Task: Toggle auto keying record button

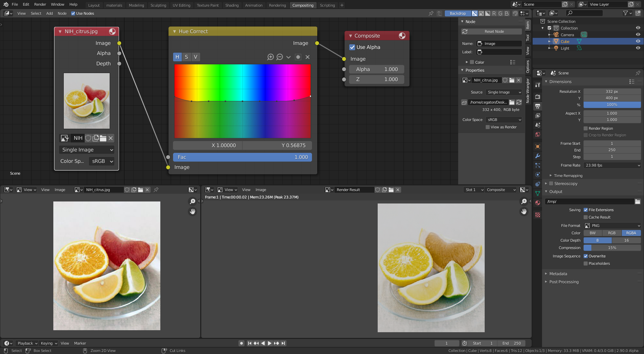Action: pyautogui.click(x=241, y=343)
